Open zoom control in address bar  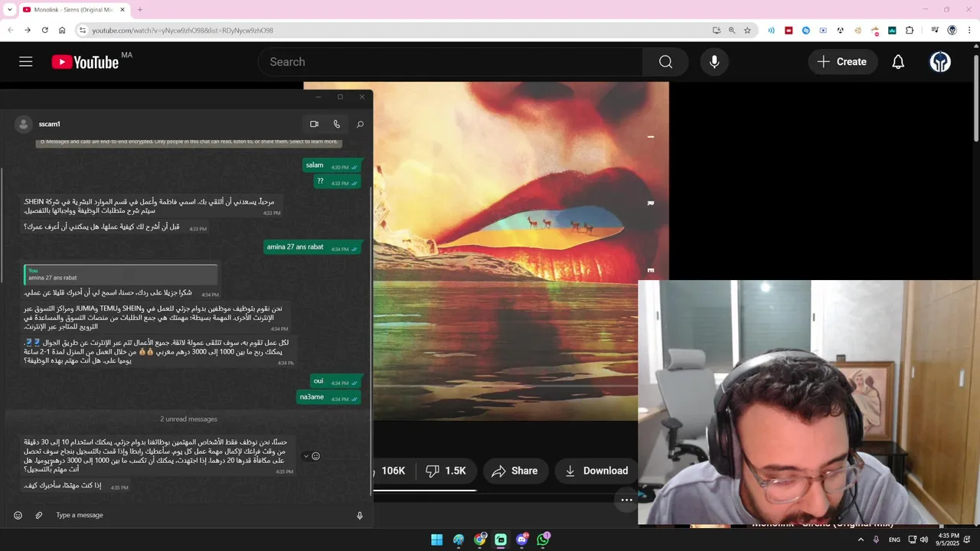click(731, 31)
